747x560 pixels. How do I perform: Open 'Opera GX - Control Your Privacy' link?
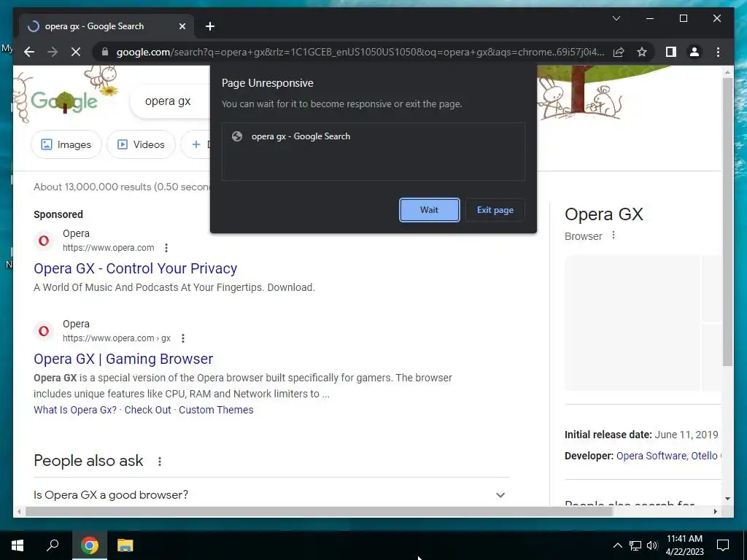pyautogui.click(x=135, y=268)
